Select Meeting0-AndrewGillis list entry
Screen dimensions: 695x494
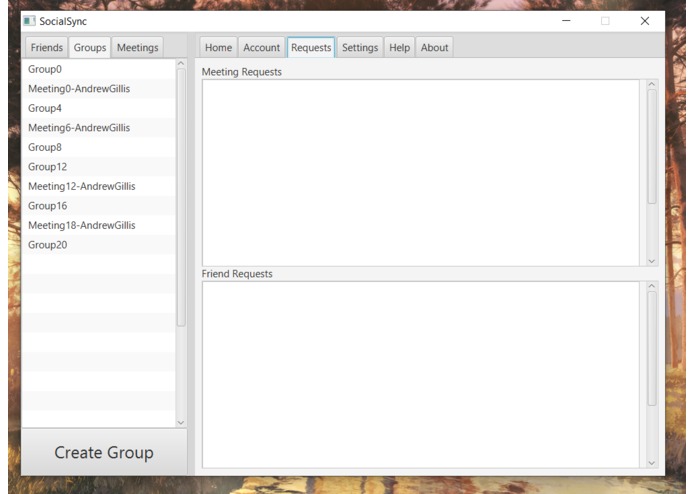pyautogui.click(x=99, y=89)
